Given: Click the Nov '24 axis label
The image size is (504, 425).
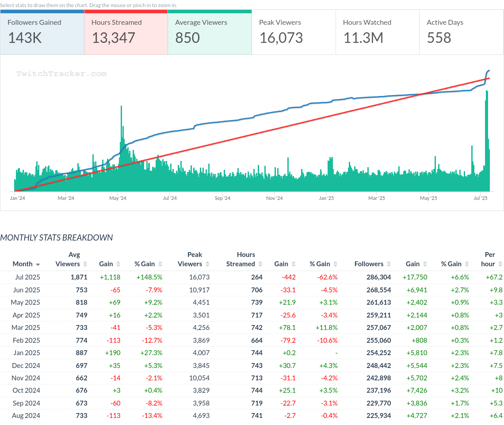Looking at the screenshot, I should point(275,198).
